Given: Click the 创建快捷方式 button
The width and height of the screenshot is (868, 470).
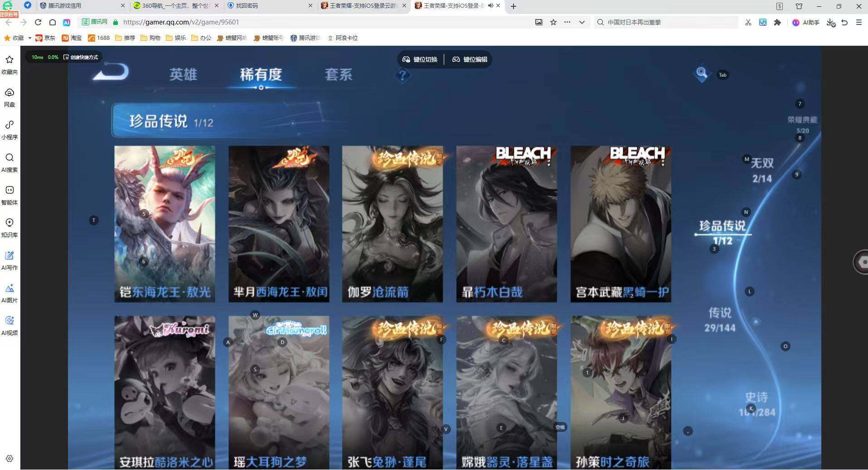Looking at the screenshot, I should pyautogui.click(x=81, y=57).
